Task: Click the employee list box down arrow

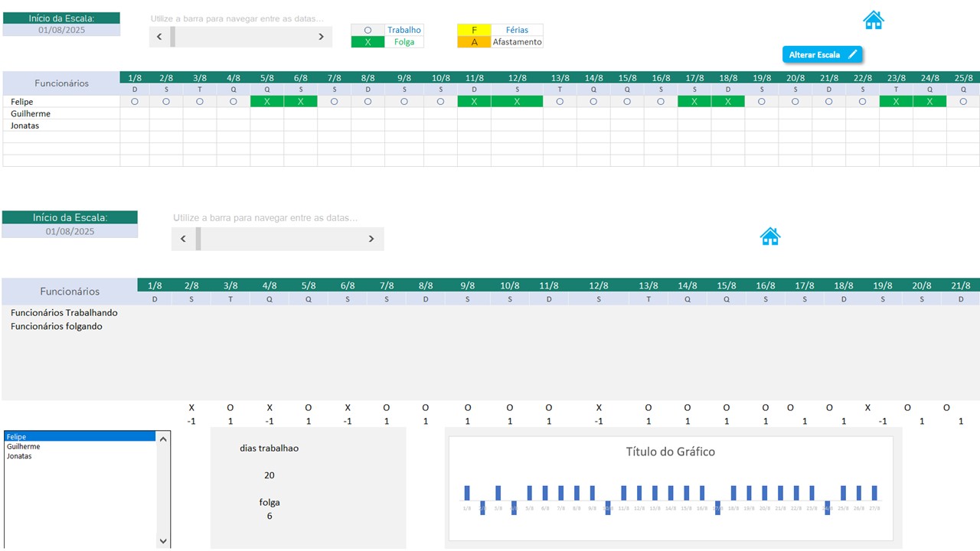Action: [x=163, y=540]
